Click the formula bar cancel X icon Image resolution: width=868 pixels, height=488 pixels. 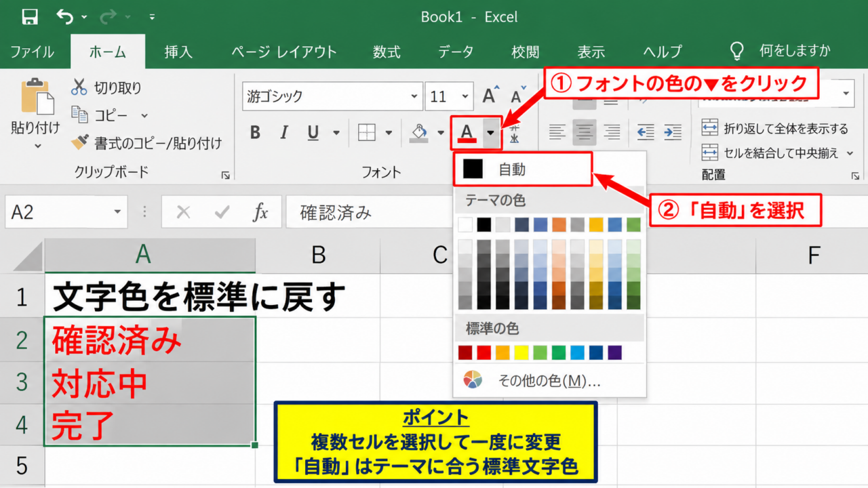[183, 213]
